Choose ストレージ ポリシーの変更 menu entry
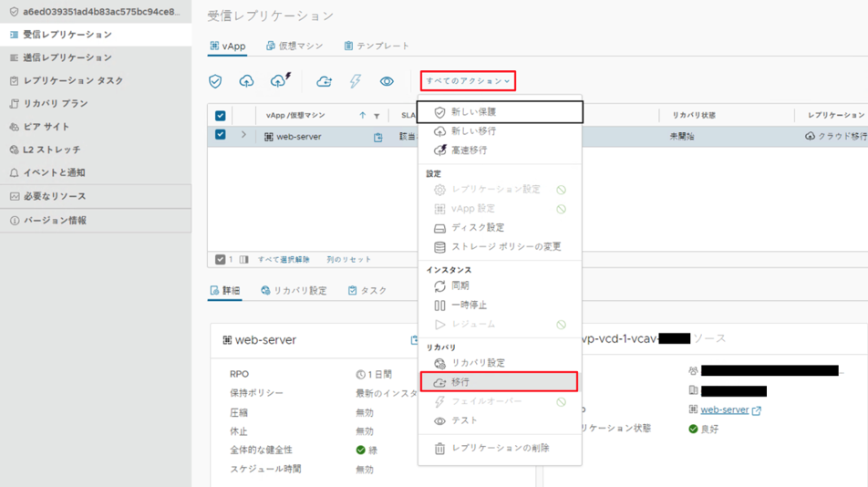The height and width of the screenshot is (487, 868). click(500, 247)
